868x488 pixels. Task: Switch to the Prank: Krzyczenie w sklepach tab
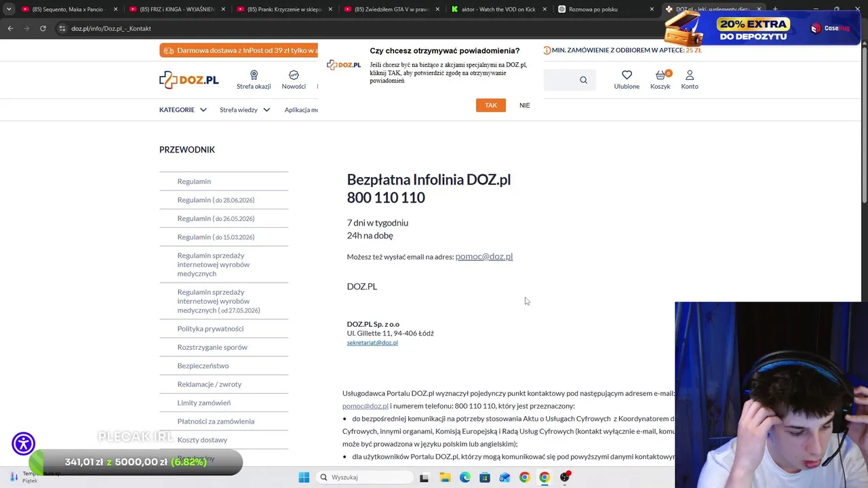point(284,9)
